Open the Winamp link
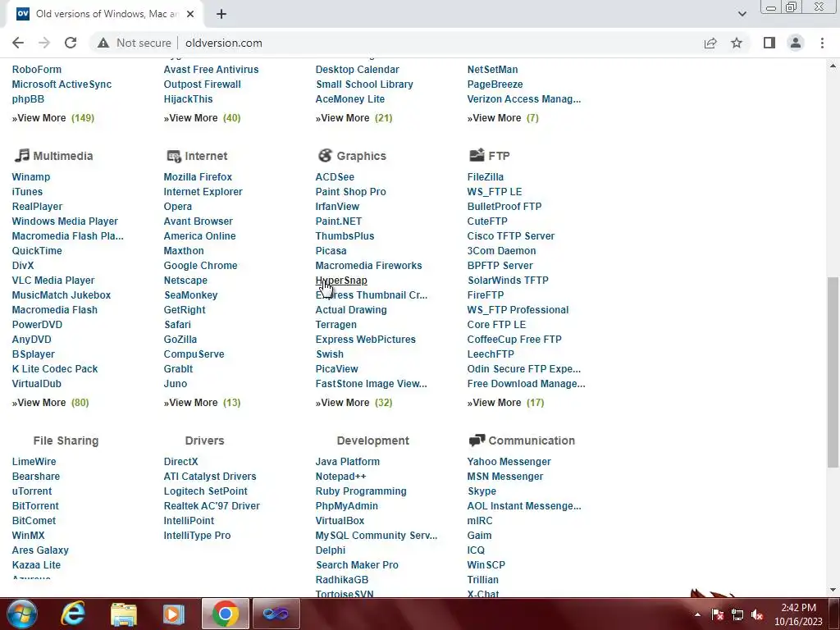 [31, 177]
